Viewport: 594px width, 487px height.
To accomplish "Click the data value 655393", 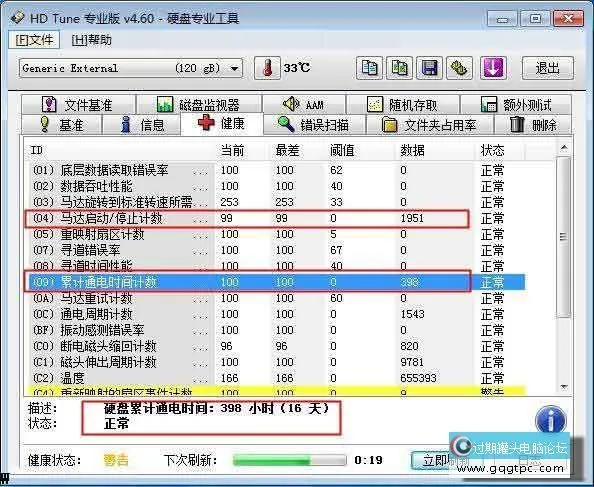I will (x=418, y=378).
